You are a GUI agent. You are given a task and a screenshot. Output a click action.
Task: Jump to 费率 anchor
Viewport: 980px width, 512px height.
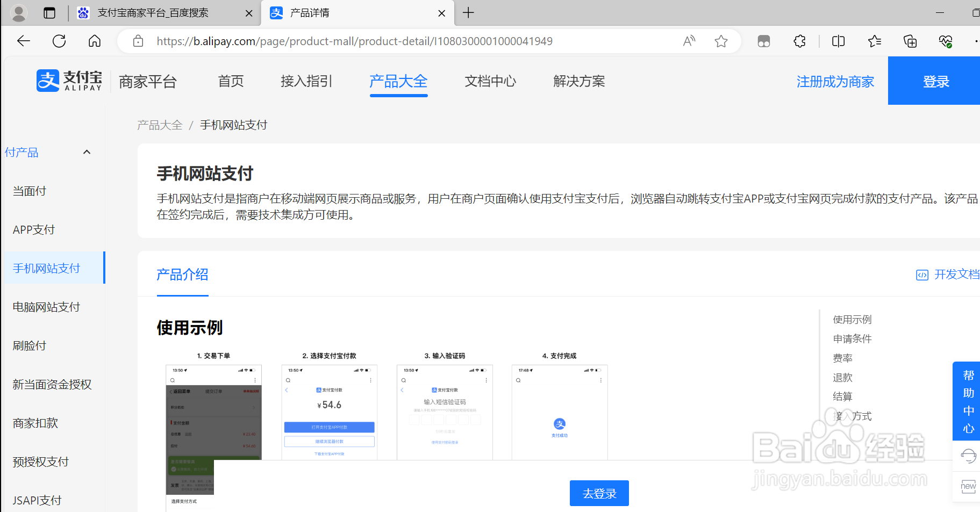[842, 358]
